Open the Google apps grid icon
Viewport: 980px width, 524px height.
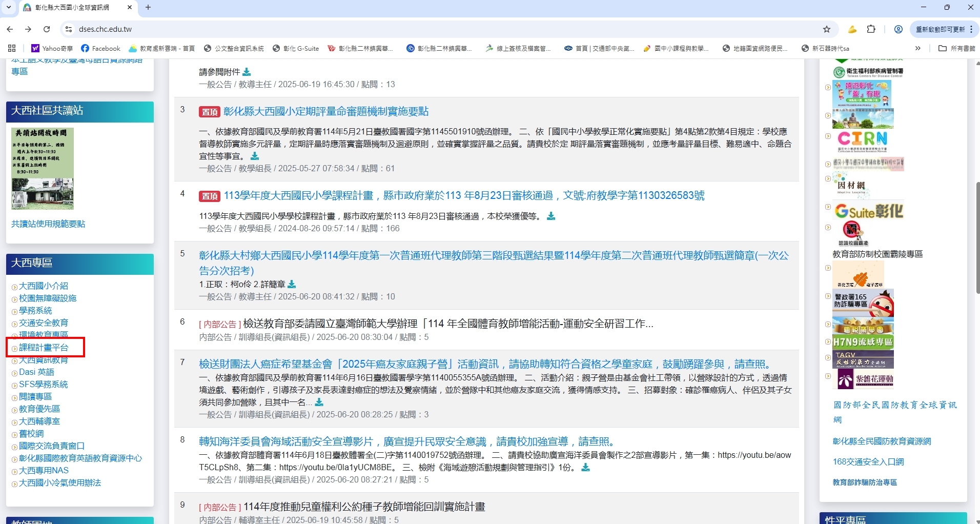(x=12, y=48)
